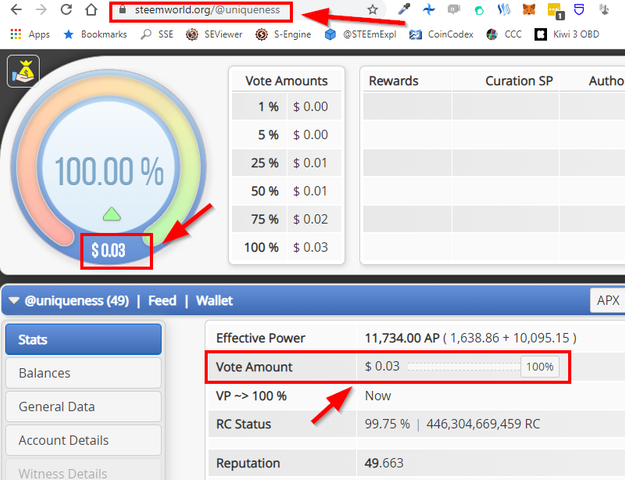
Task: Select the Balances tab
Action: click(83, 373)
